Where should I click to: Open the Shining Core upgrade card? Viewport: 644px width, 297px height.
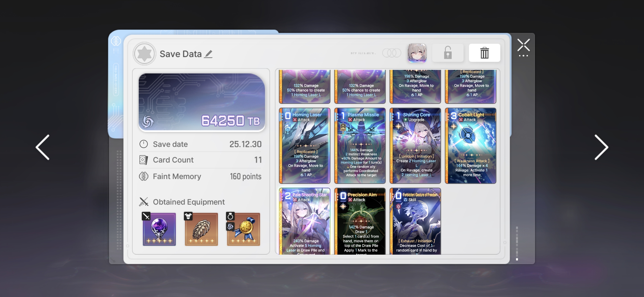tap(415, 146)
